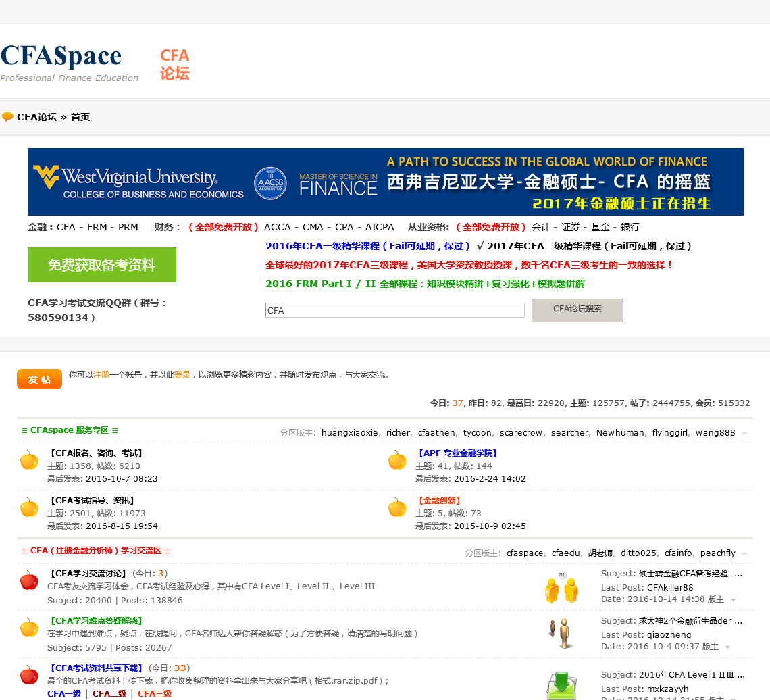Open latest post 硕士转金融CFA备考经验
770x700 pixels.
tap(690, 573)
